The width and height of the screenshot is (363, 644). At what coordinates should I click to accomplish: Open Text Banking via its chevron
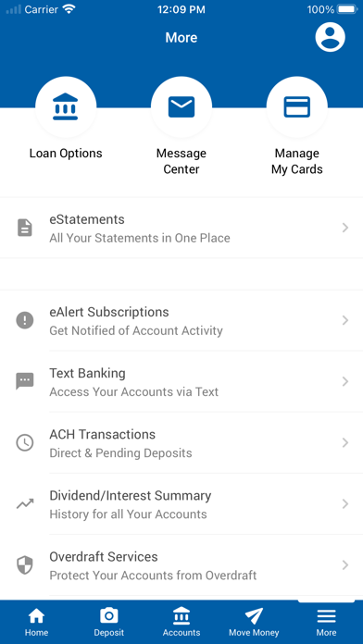345,381
